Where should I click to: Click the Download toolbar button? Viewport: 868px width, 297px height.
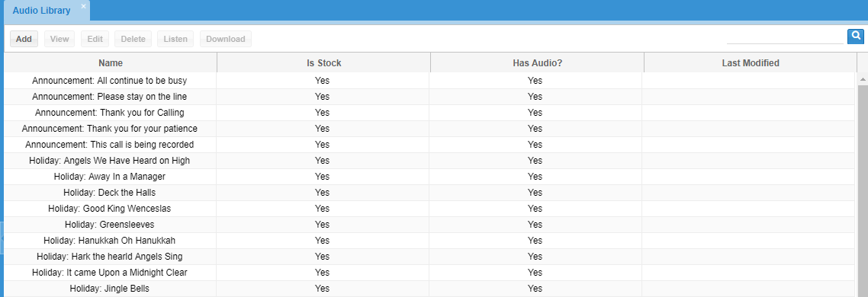coord(225,39)
